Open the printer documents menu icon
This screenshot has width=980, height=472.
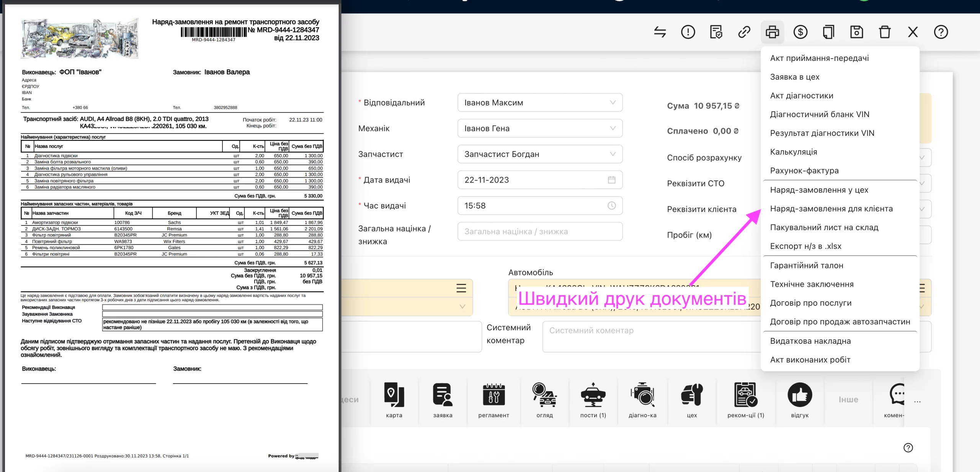[772, 32]
